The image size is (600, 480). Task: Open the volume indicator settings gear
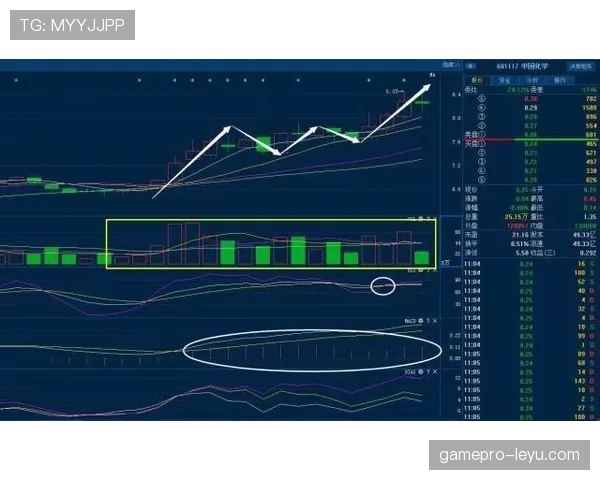coord(421,219)
